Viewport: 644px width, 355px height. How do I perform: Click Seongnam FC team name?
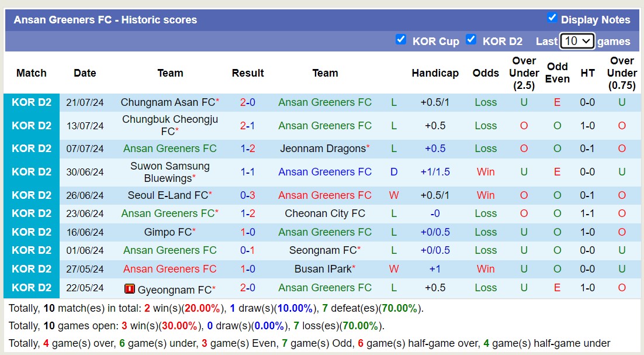click(323, 250)
